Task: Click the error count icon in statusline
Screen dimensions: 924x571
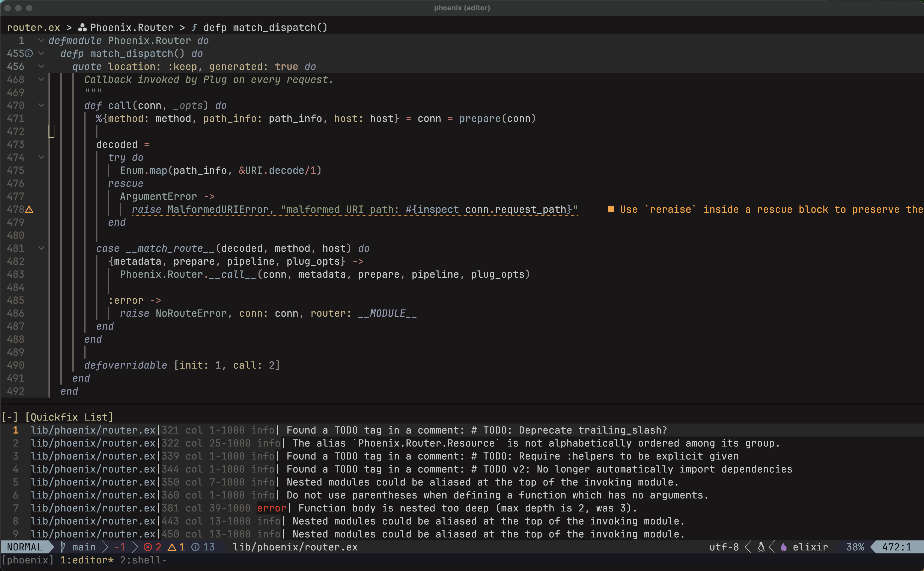Action: (x=148, y=547)
